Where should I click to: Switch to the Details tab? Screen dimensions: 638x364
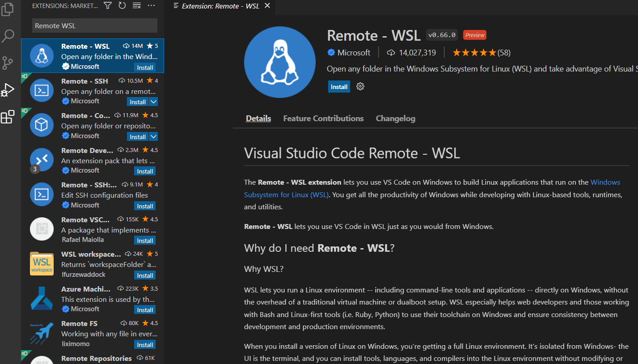click(258, 119)
